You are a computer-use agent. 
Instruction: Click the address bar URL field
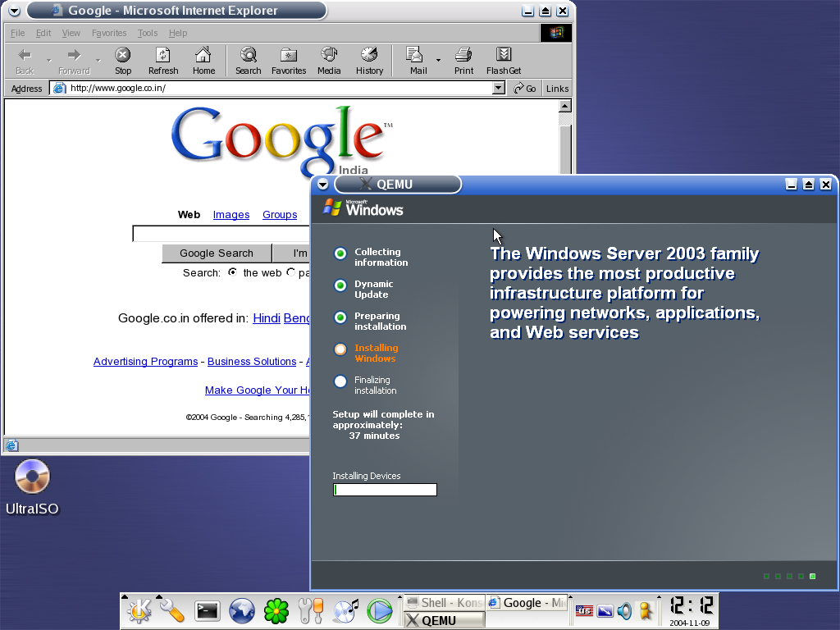[x=271, y=88]
